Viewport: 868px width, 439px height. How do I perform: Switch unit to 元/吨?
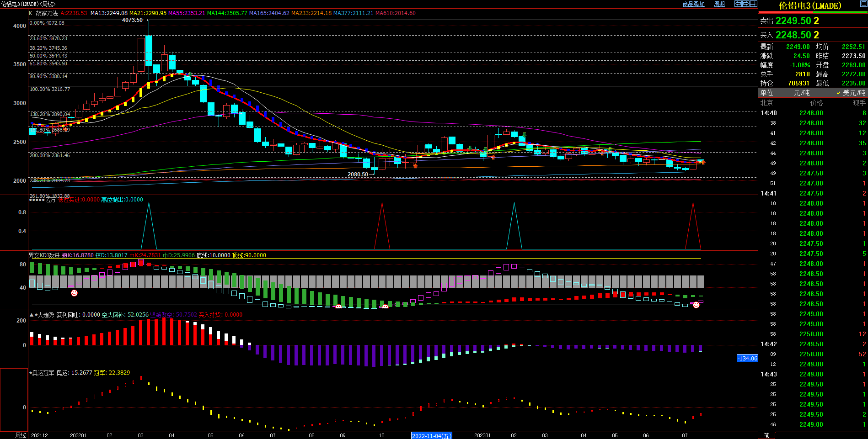(801, 93)
